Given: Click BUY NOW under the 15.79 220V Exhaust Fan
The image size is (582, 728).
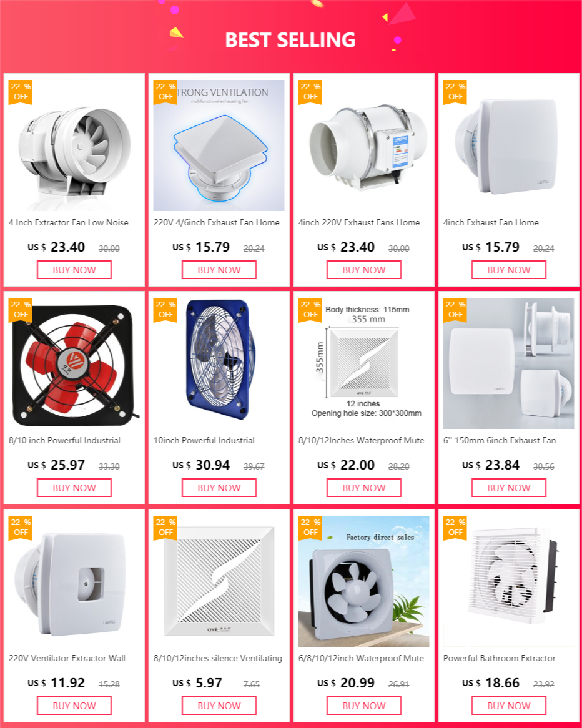Looking at the screenshot, I should (x=219, y=270).
